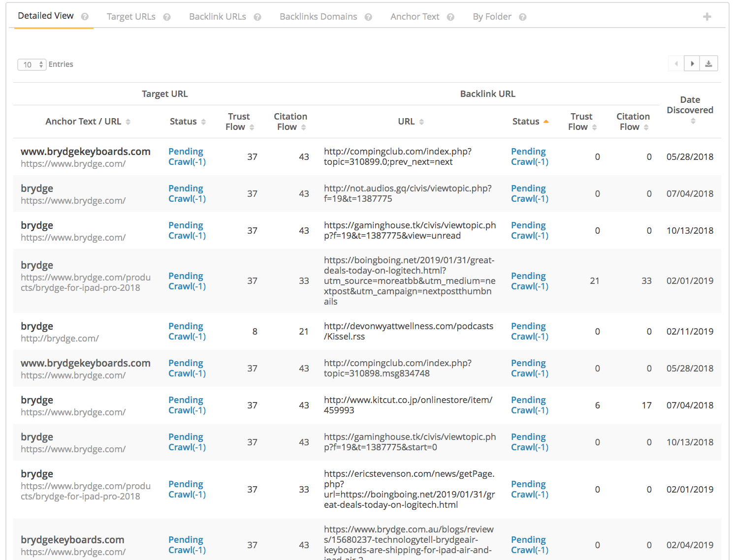This screenshot has width=734, height=560.
Task: Open the Backlinks Domains tab
Action: point(318,17)
